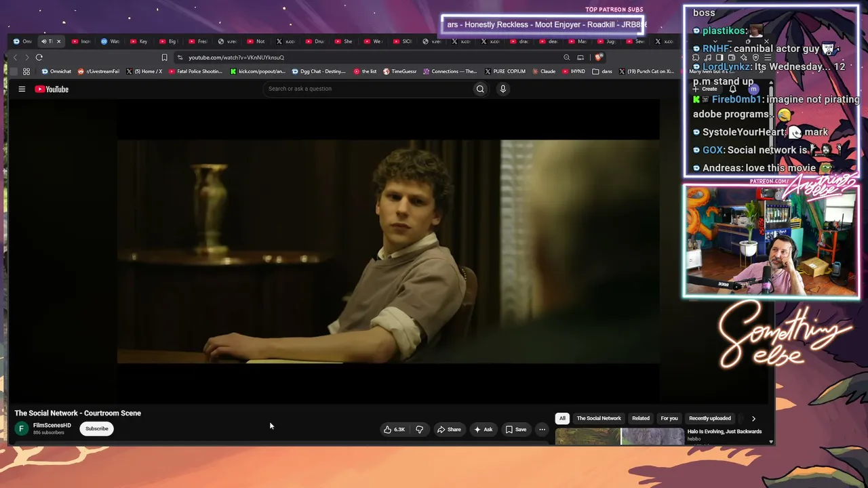The image size is (868, 488).
Task: Open the Ask AI button
Action: [484, 429]
